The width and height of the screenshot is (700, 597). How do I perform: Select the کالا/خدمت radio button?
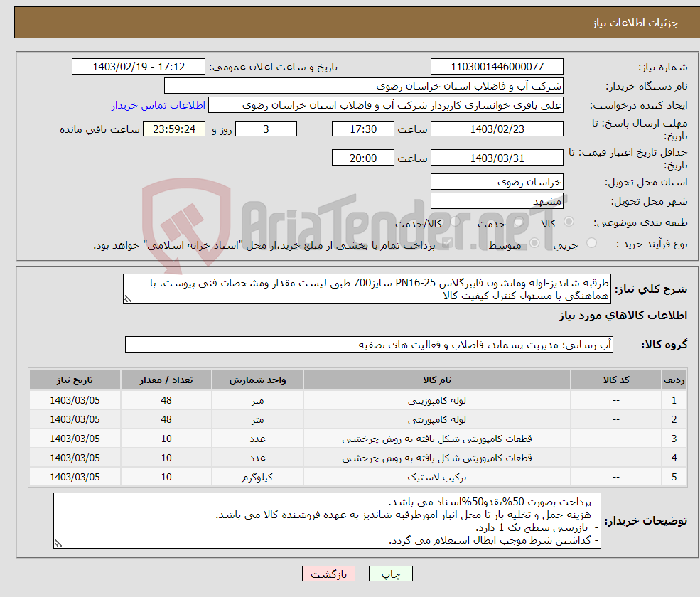tap(456, 222)
